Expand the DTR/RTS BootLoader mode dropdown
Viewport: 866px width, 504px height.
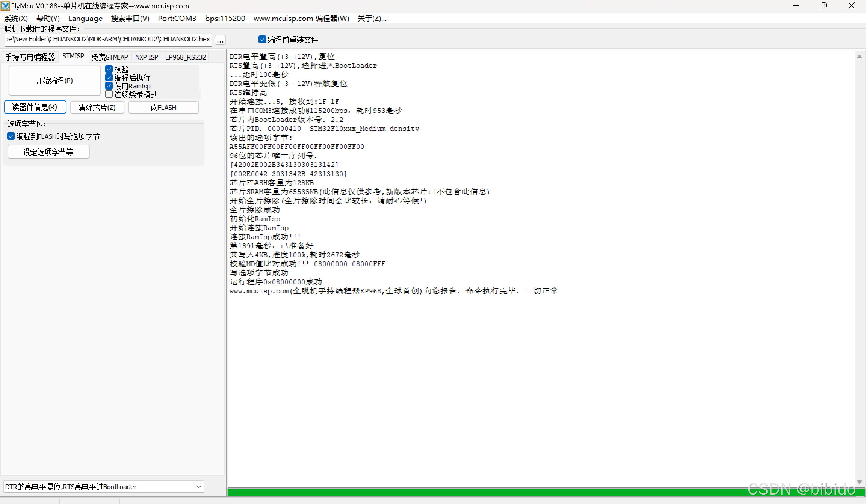click(x=199, y=487)
